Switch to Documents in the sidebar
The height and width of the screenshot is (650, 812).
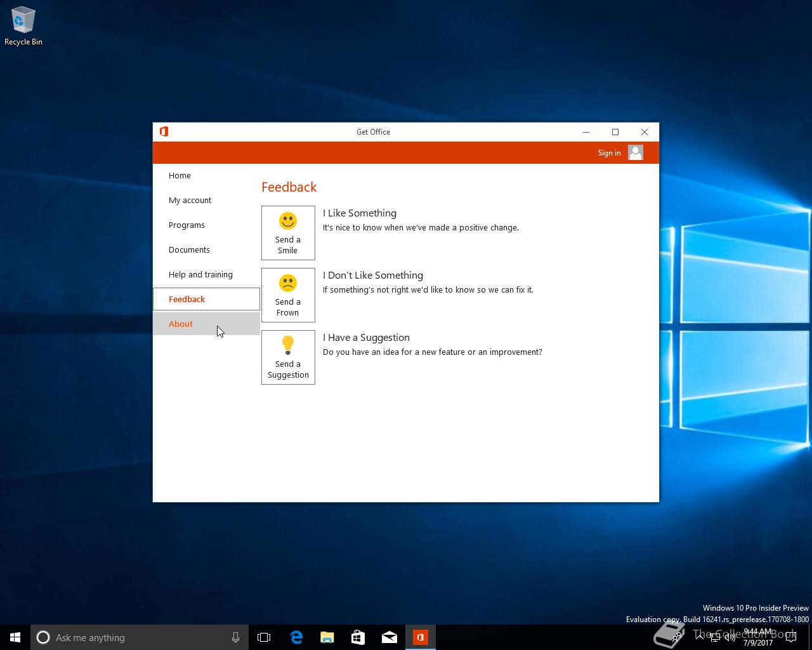coord(189,249)
